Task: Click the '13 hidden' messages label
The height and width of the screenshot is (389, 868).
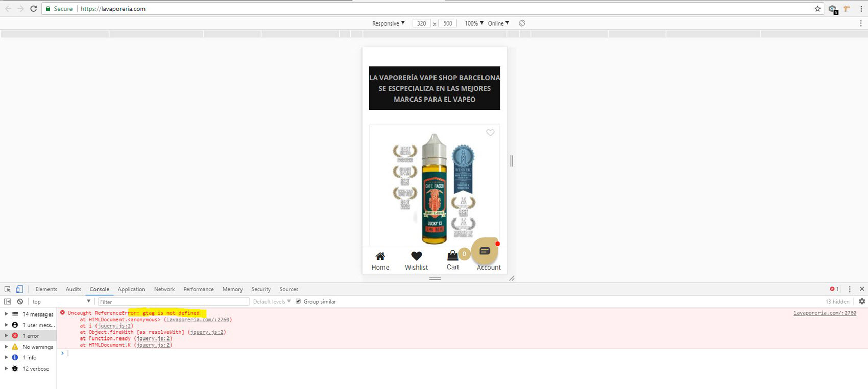Action: tap(837, 302)
